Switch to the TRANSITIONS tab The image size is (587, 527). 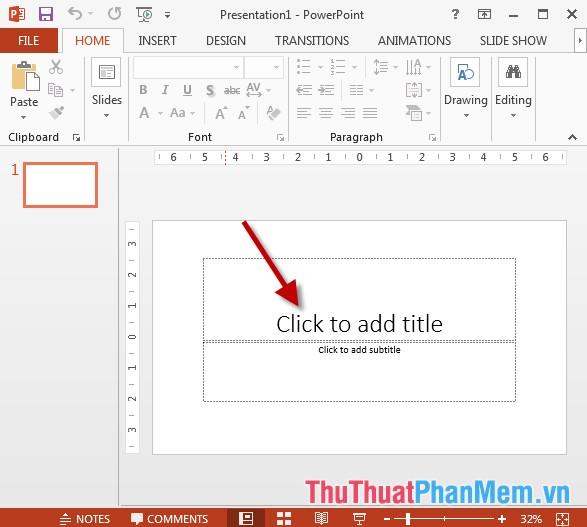312,40
